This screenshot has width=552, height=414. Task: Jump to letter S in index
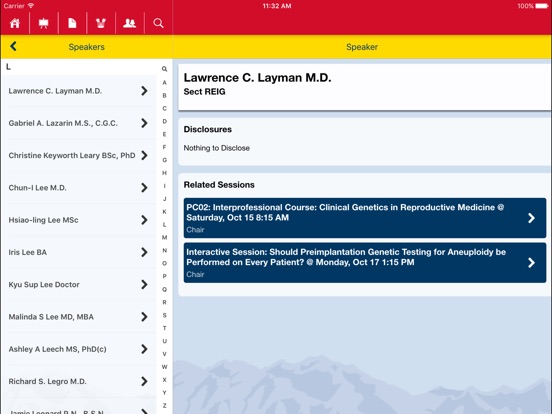[x=164, y=315]
